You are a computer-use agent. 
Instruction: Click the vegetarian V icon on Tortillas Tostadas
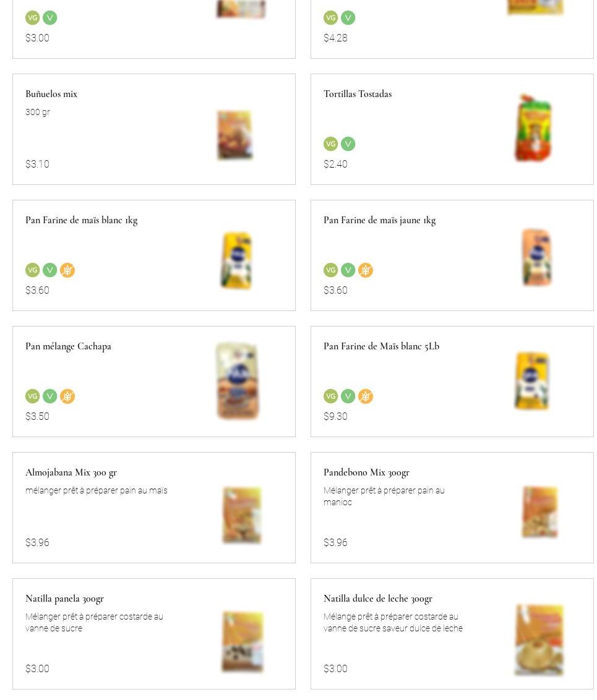click(x=348, y=144)
